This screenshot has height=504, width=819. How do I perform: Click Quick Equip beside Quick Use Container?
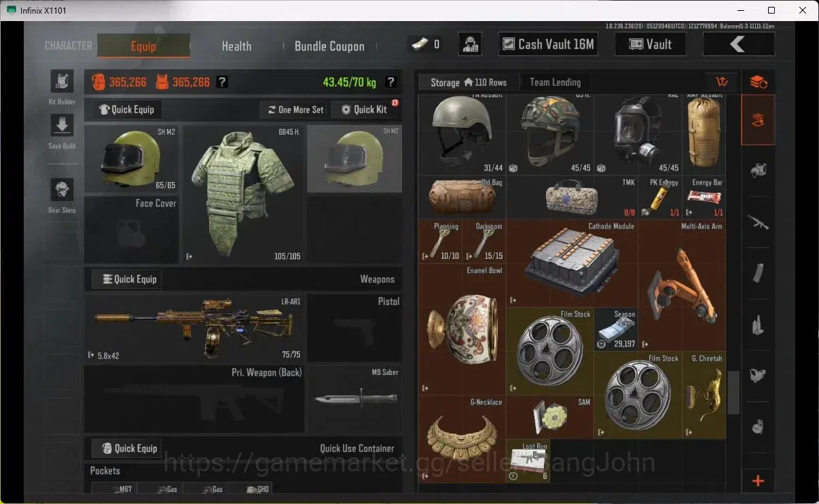(x=127, y=448)
